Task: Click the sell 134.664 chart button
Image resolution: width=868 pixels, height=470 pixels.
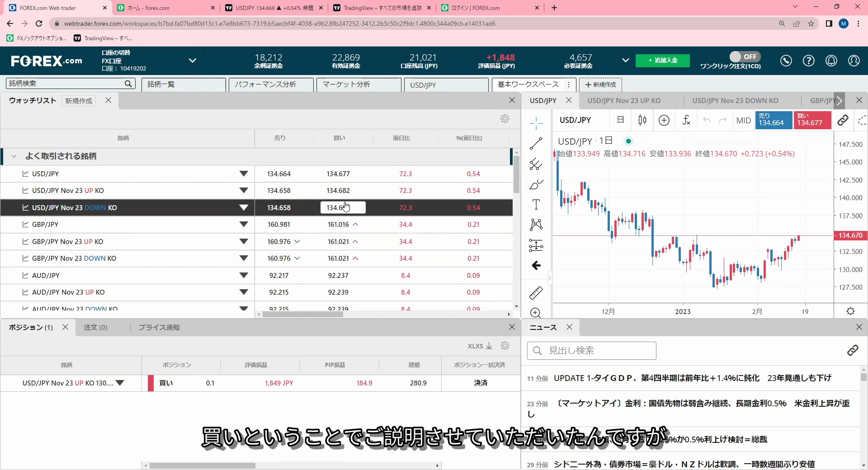Action: [774, 120]
